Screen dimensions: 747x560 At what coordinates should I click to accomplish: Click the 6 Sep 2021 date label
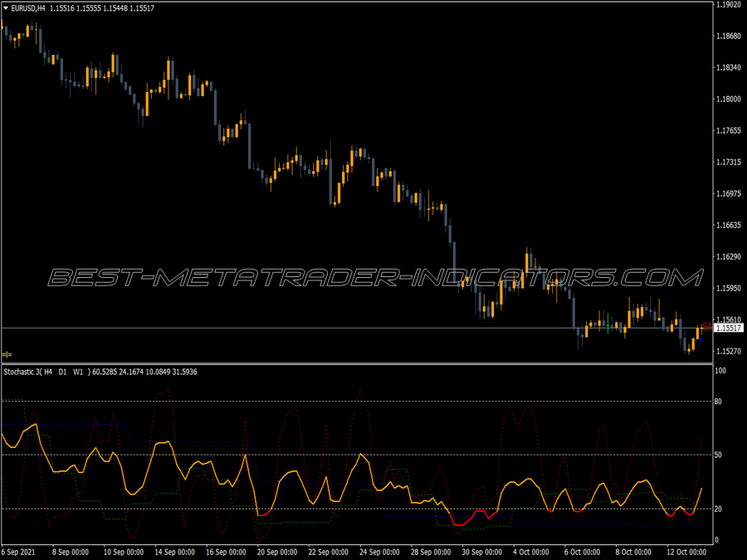(x=18, y=552)
